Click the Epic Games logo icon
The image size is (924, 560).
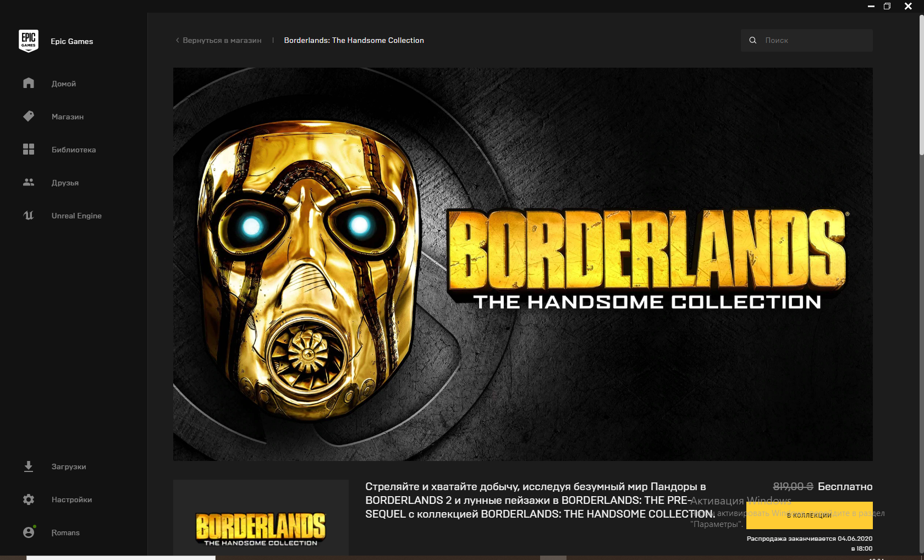[x=29, y=41]
